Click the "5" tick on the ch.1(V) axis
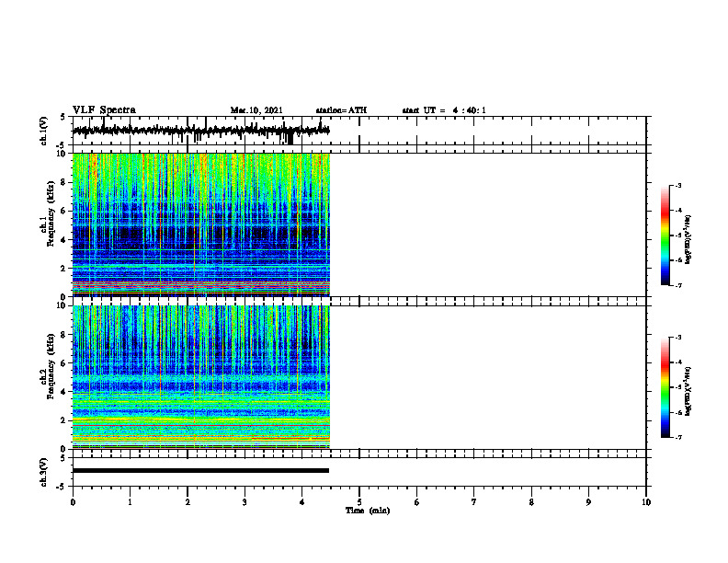 [63, 118]
